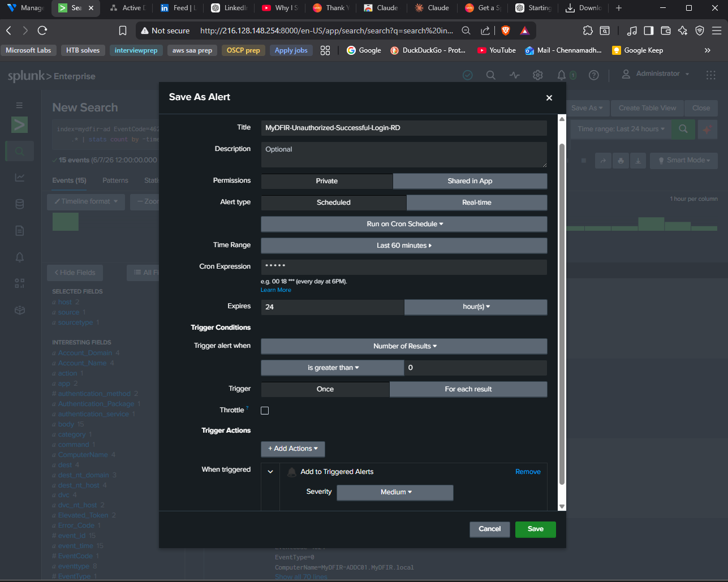The height and width of the screenshot is (582, 728).
Task: Click the Hide Fields button
Action: pyautogui.click(x=75, y=273)
